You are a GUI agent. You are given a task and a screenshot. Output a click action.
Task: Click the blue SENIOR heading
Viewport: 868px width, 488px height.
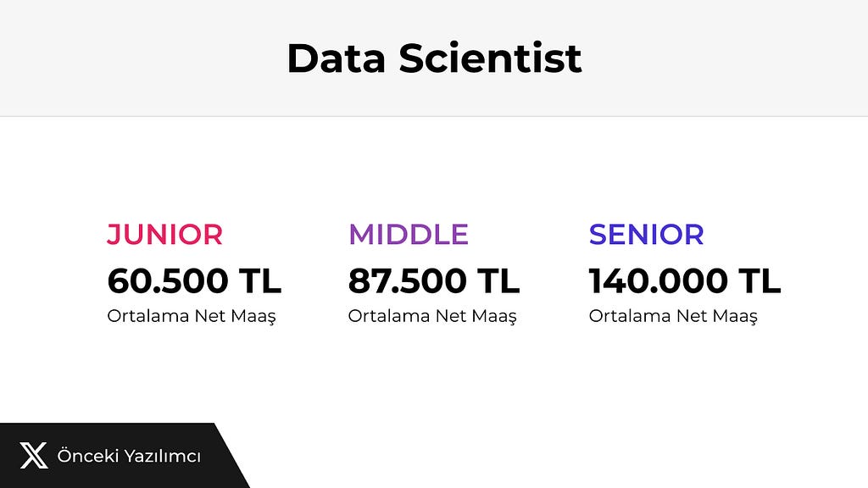(647, 235)
